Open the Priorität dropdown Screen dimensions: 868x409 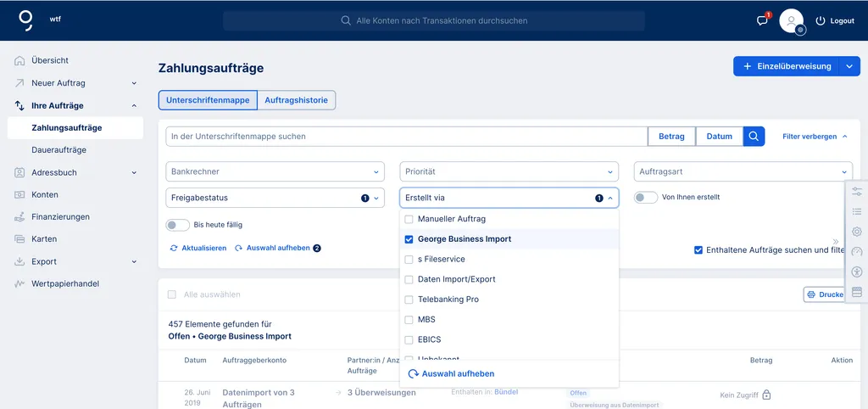coord(509,171)
